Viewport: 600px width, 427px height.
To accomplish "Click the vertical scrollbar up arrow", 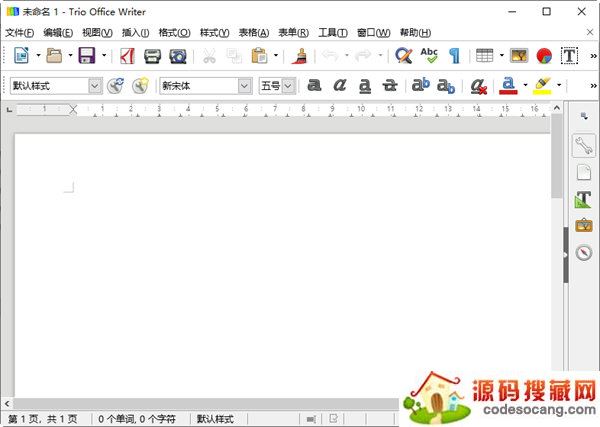I will click(557, 108).
